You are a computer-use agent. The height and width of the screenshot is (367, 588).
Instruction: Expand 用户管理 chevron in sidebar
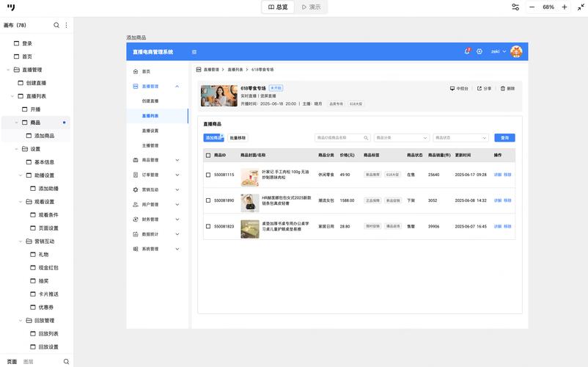177,205
